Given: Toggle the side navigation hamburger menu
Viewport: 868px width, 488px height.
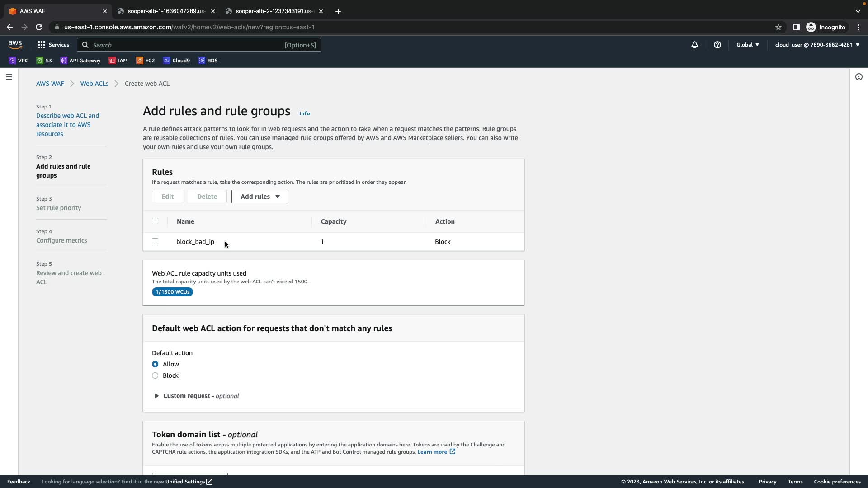Looking at the screenshot, I should click(9, 77).
